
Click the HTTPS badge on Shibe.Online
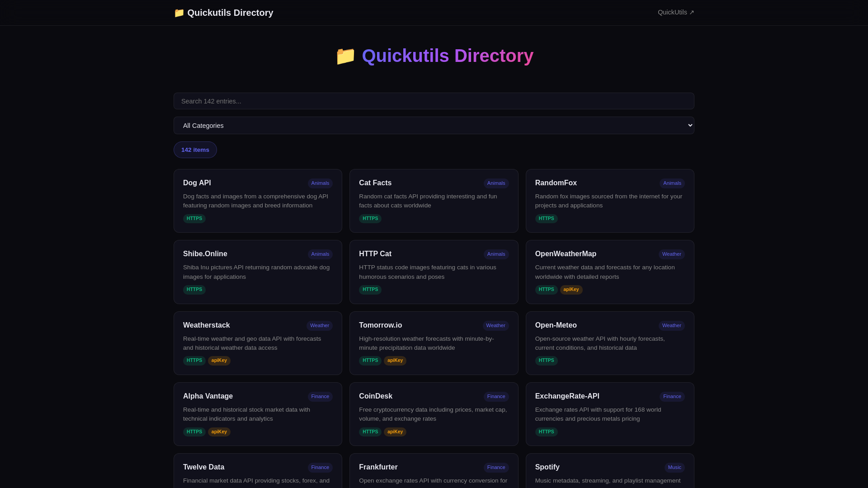tap(194, 290)
